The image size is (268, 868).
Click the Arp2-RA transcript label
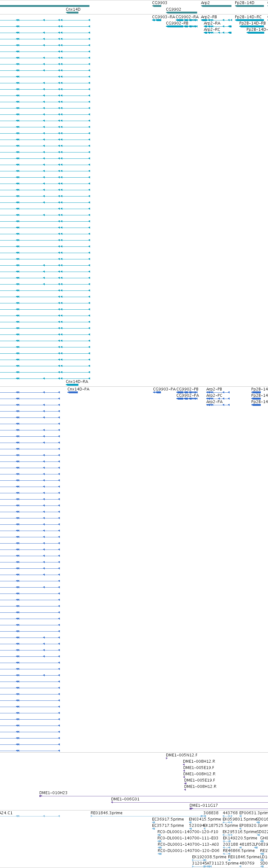[212, 23]
